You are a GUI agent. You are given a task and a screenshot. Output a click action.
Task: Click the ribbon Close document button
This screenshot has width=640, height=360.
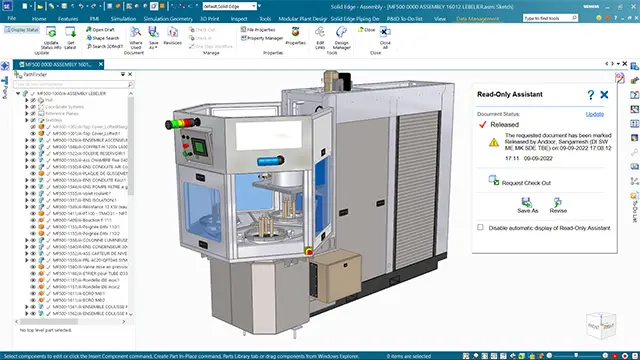click(x=366, y=29)
